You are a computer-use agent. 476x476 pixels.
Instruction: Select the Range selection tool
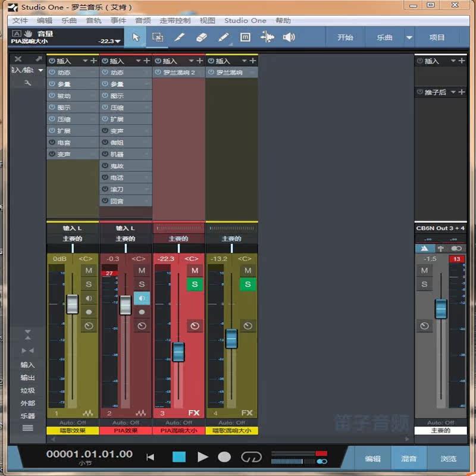click(x=157, y=37)
